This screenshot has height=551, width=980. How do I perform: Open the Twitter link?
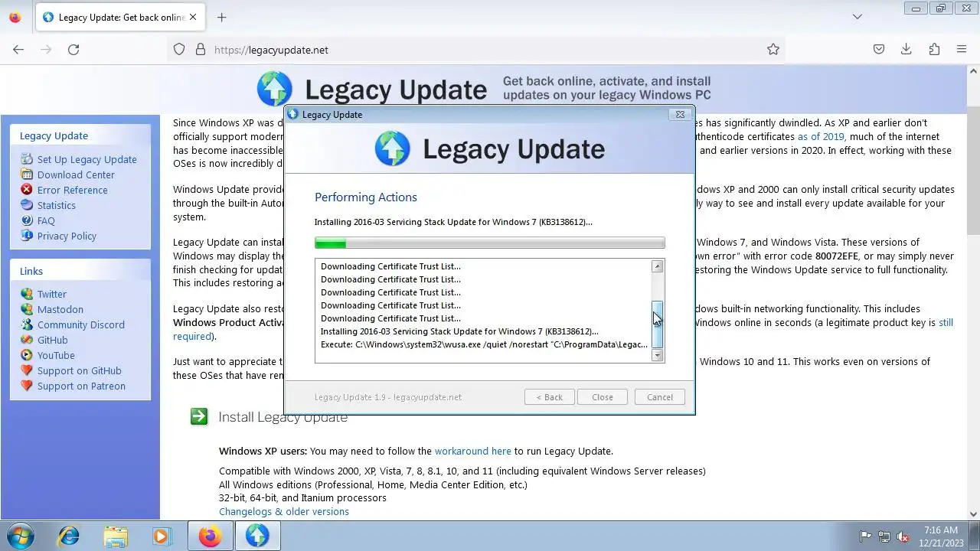52,294
